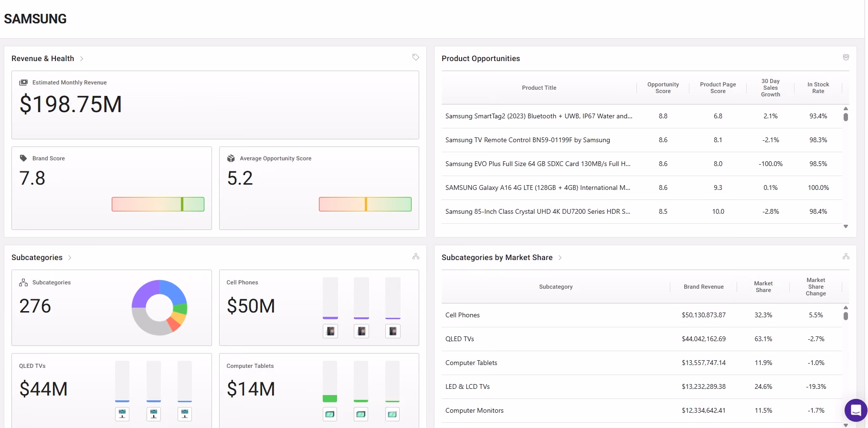The height and width of the screenshot is (428, 868).
Task: Click the SAMSUNG brand heading
Action: 35,19
